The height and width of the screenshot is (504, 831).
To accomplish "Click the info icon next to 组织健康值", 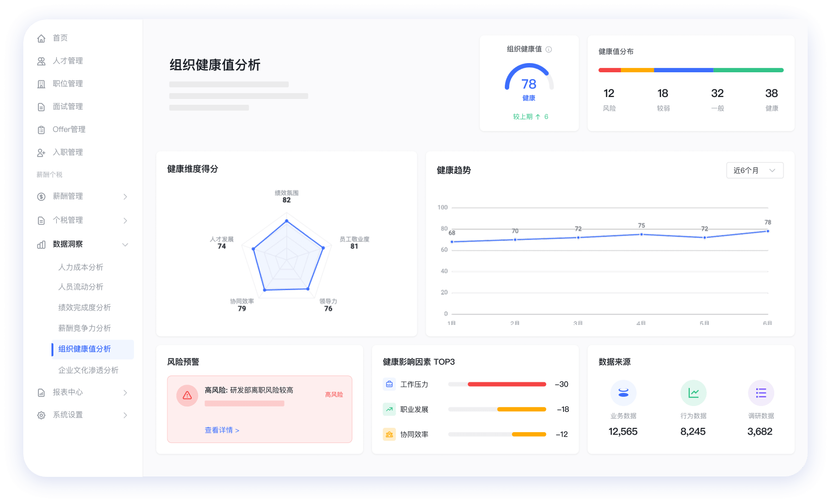I will pyautogui.click(x=548, y=49).
